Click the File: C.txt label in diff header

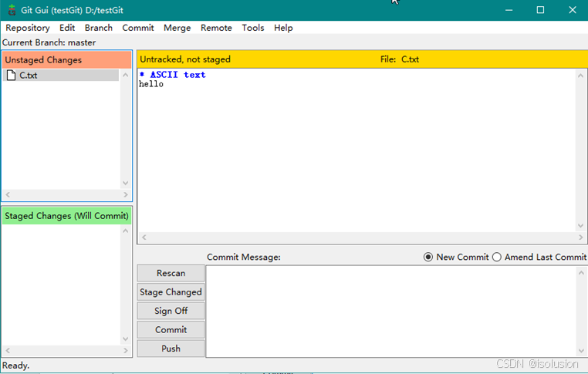point(400,59)
